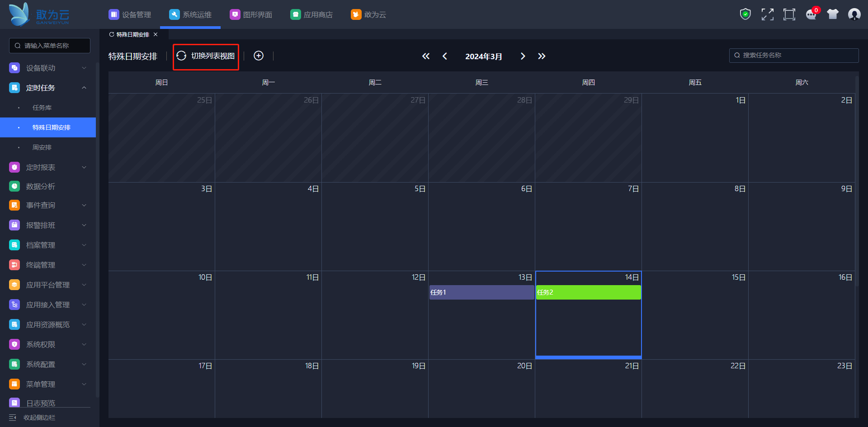Close the 特殊日期安排 tab
The height and width of the screenshot is (427, 868).
[156, 34]
